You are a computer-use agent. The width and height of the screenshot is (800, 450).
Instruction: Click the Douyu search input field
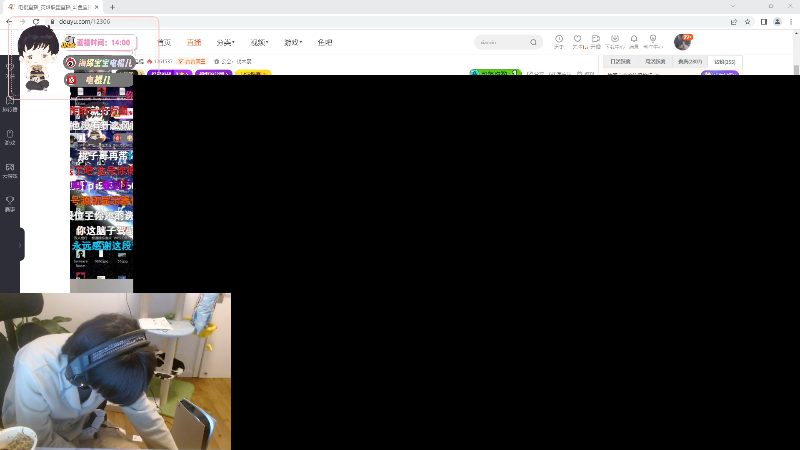click(503, 42)
